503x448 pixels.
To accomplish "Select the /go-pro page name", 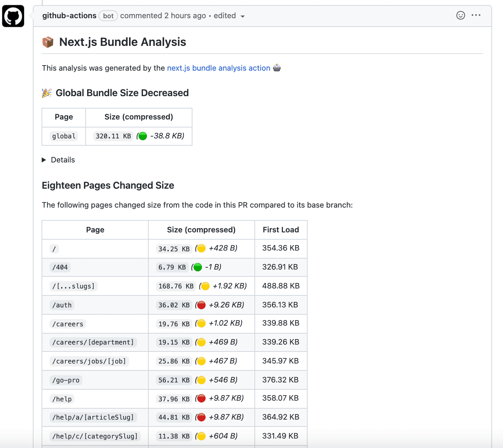I will pyautogui.click(x=66, y=380).
